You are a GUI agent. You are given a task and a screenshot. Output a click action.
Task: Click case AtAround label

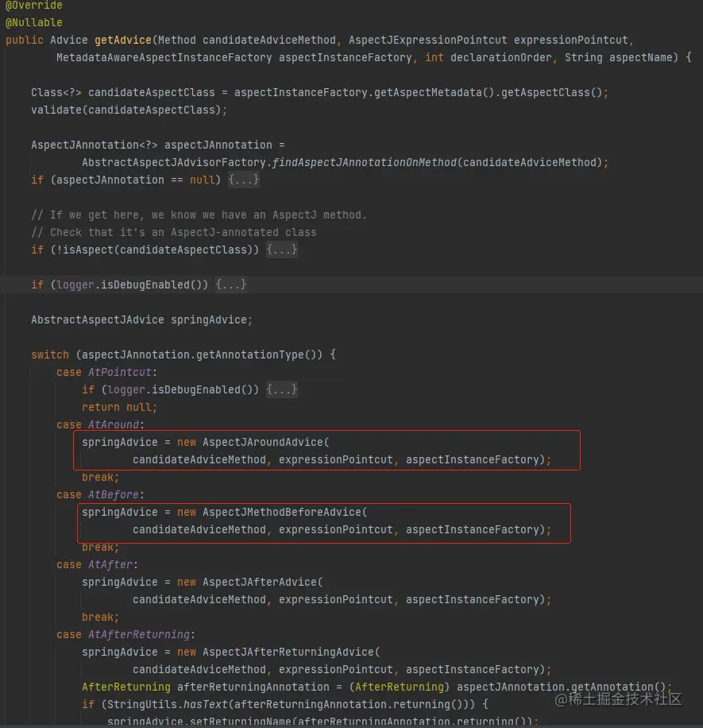coord(100,425)
